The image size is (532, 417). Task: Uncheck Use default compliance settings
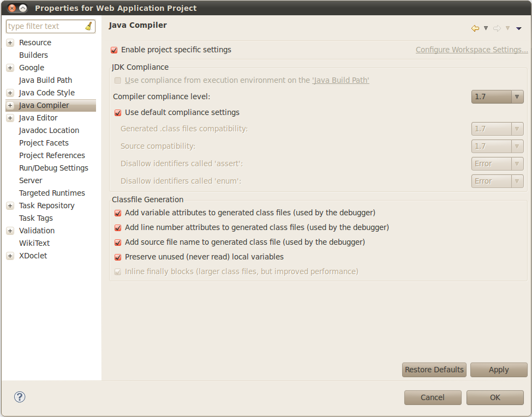point(118,113)
